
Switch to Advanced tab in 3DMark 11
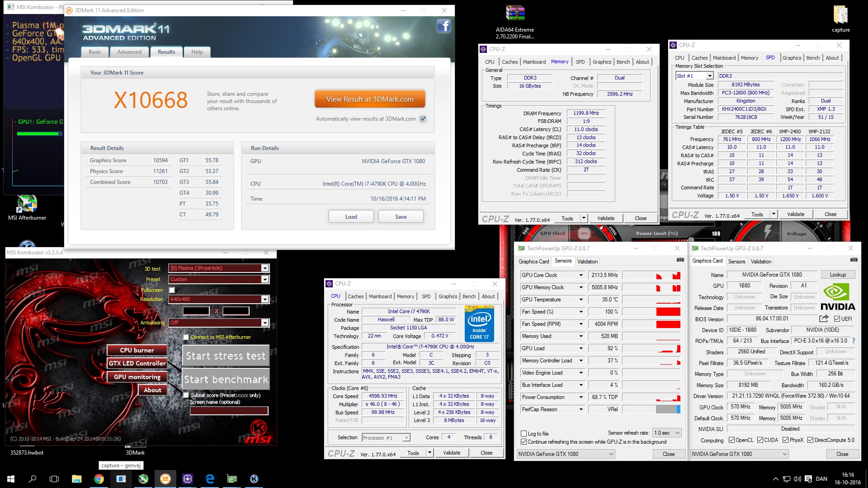coord(129,52)
